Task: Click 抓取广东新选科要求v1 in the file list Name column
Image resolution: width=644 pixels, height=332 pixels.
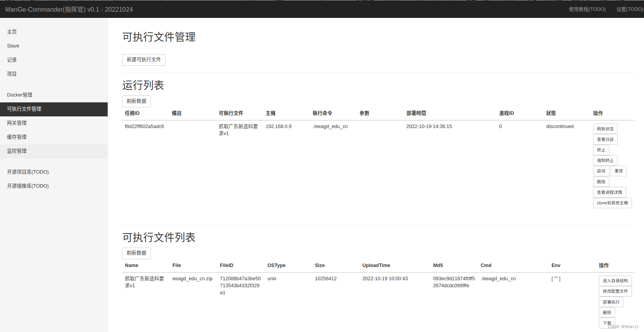Action: [x=144, y=282]
